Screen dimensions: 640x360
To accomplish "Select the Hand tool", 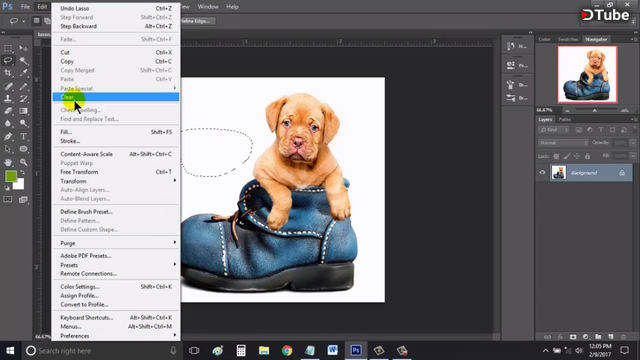I will (8, 162).
